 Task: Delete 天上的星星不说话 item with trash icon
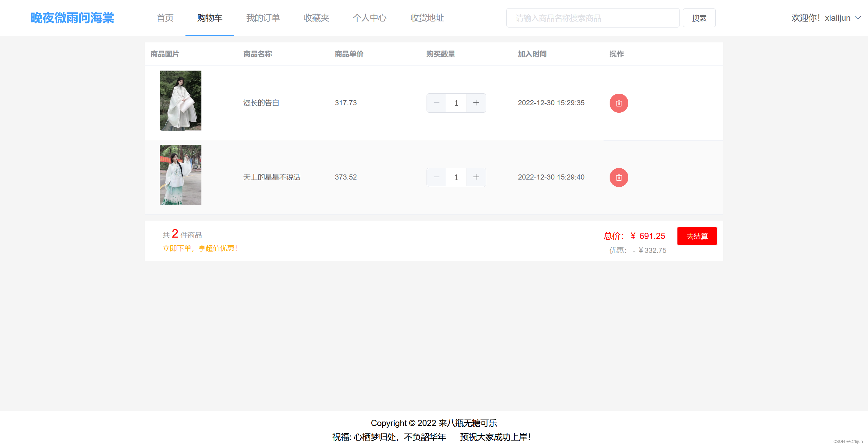(618, 178)
